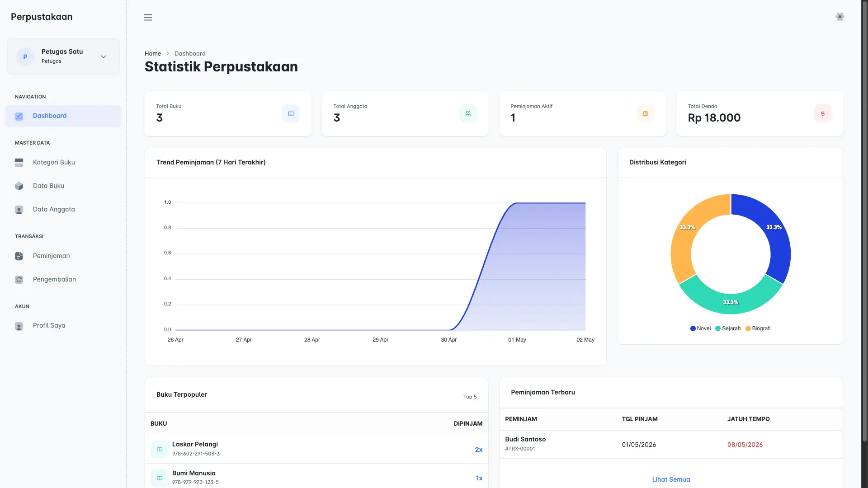Click the book icon on Total Buku card
This screenshot has width=868, height=488.
point(291,113)
